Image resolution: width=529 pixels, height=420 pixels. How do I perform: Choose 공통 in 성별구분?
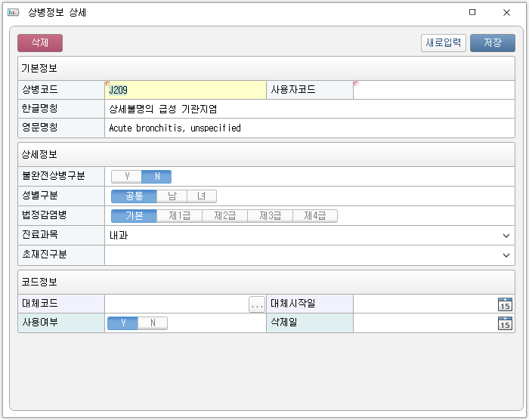[134, 196]
